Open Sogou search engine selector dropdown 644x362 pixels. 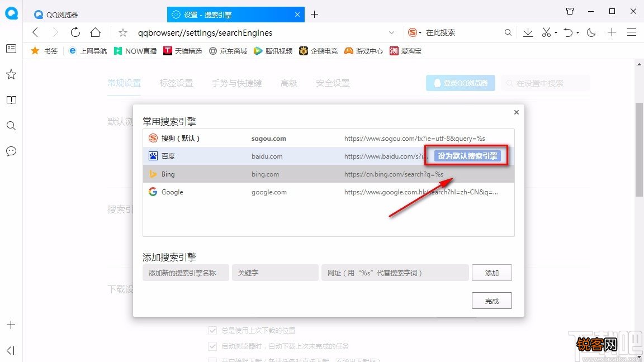(x=415, y=32)
